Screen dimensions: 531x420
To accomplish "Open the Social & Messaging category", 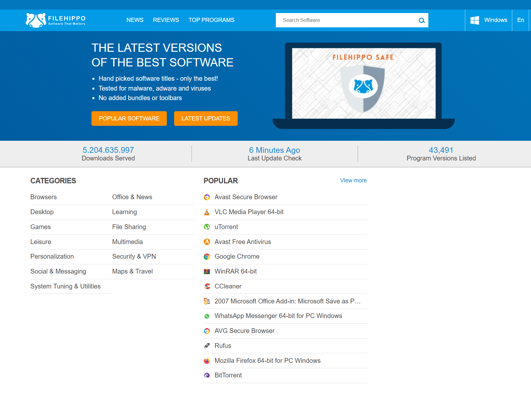I will 58,271.
